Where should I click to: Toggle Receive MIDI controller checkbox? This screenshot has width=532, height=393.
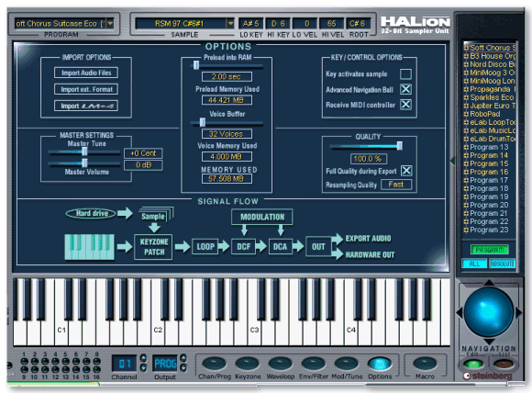click(405, 105)
